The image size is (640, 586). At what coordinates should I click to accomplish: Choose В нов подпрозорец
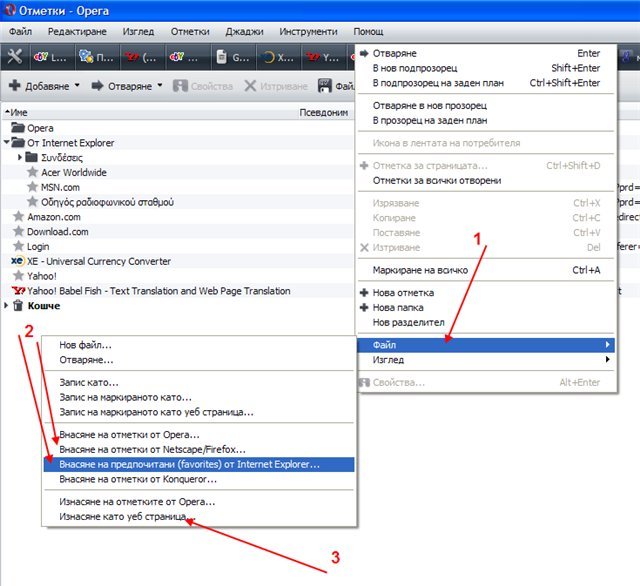[x=486, y=68]
